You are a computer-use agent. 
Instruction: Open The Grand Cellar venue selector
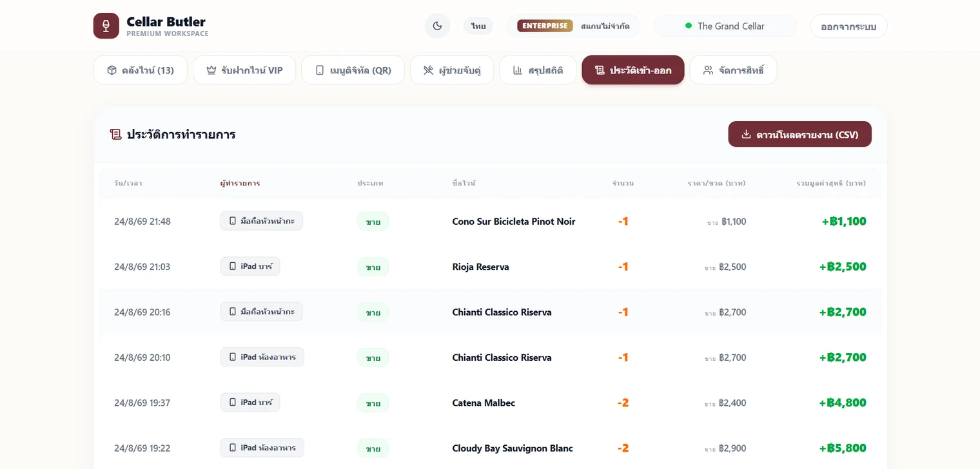tap(725, 26)
